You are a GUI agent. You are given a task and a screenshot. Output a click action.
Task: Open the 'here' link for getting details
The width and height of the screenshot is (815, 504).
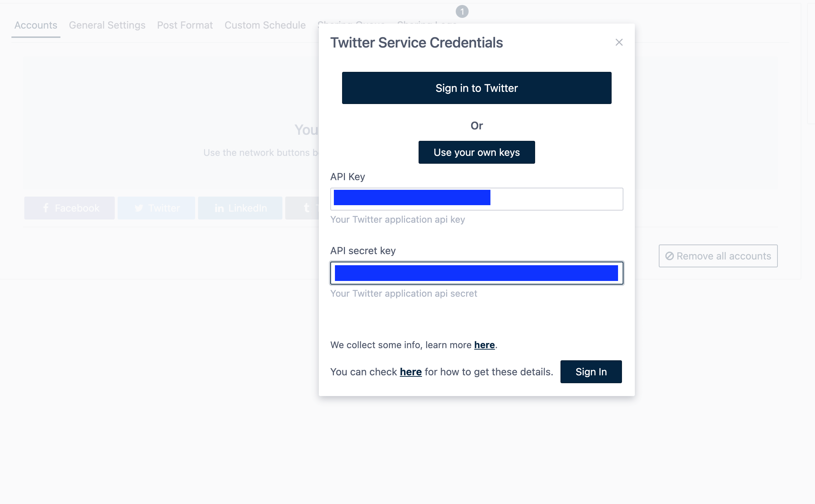pos(411,372)
